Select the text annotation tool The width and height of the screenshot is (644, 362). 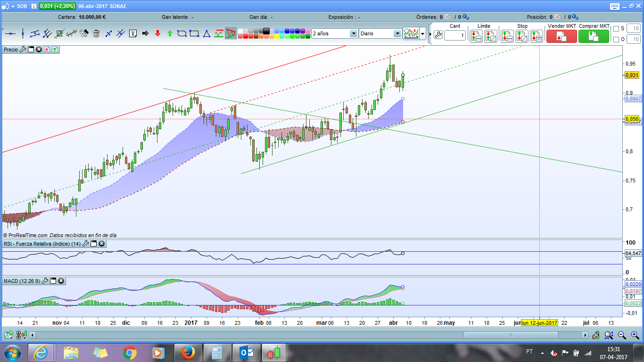click(133, 33)
